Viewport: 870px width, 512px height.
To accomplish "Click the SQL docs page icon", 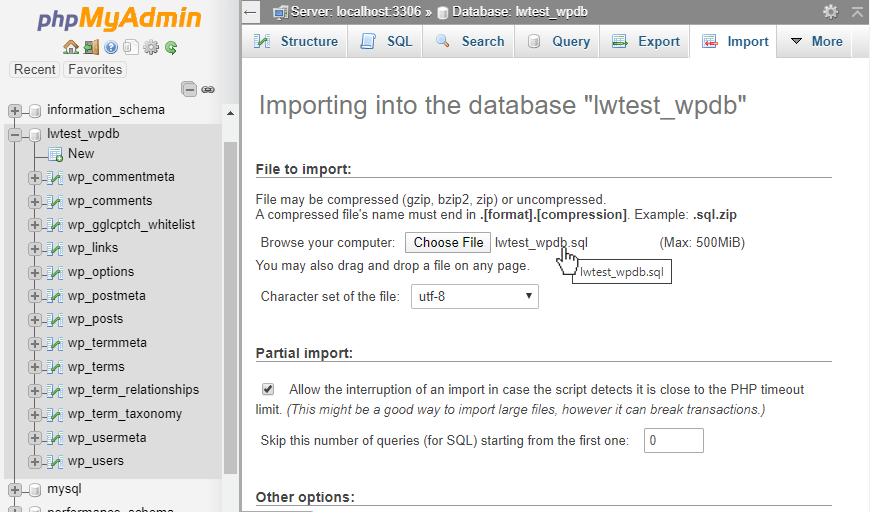I will pos(130,48).
